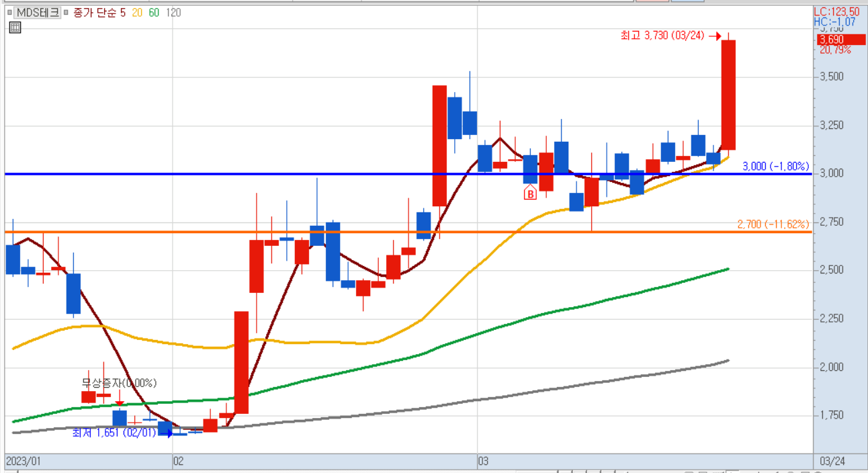Click the 03 month axis label
868x473 pixels.
[x=483, y=462]
